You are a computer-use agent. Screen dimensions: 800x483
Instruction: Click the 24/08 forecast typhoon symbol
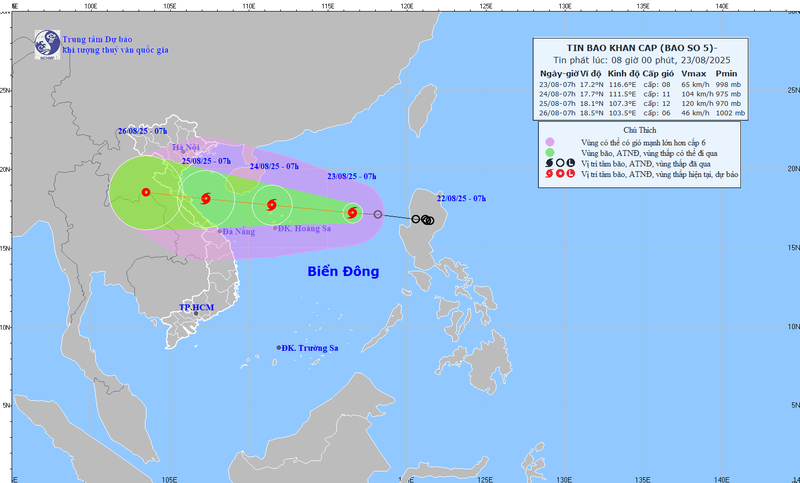pos(271,206)
